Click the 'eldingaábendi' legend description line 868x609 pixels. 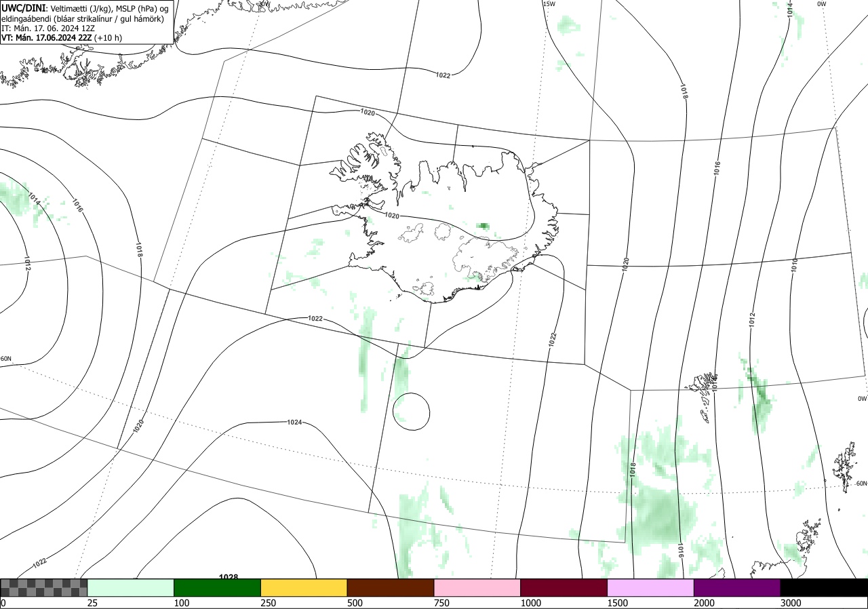point(83,18)
